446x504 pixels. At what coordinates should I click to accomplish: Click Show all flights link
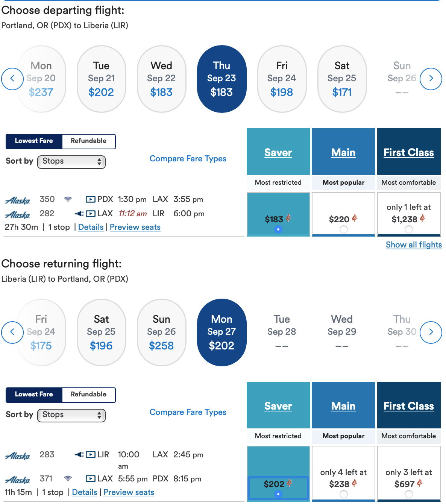pos(414,245)
